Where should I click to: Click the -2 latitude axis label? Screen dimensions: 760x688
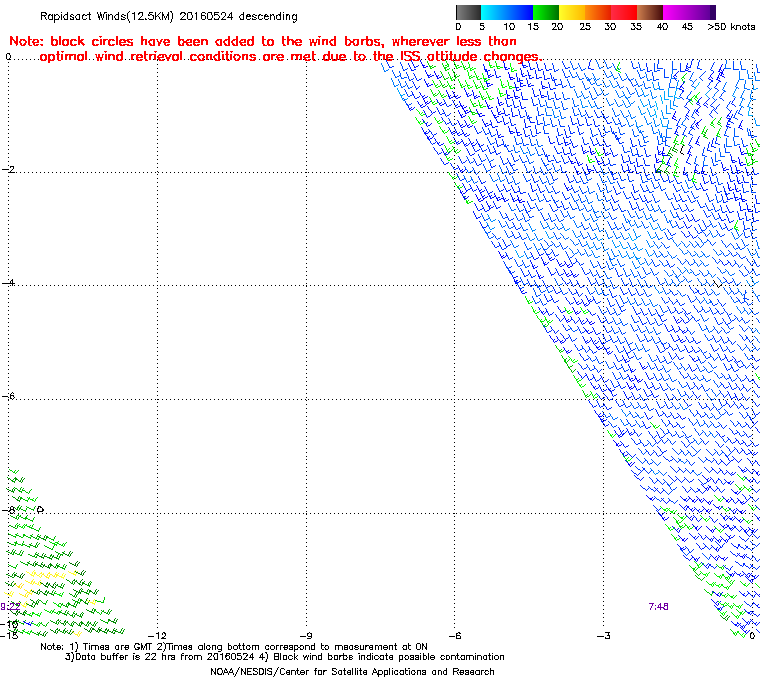[8, 169]
